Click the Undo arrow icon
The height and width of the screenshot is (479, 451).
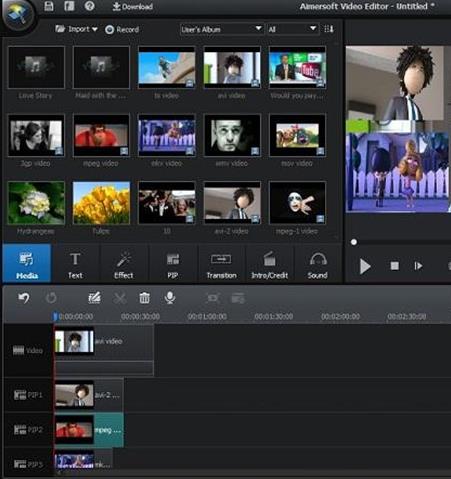[24, 298]
